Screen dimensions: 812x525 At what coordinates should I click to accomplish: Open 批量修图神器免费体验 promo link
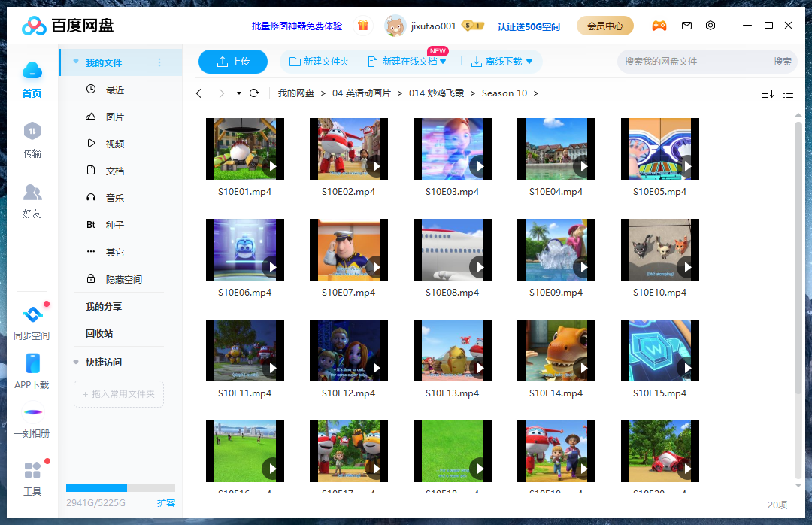tap(297, 26)
